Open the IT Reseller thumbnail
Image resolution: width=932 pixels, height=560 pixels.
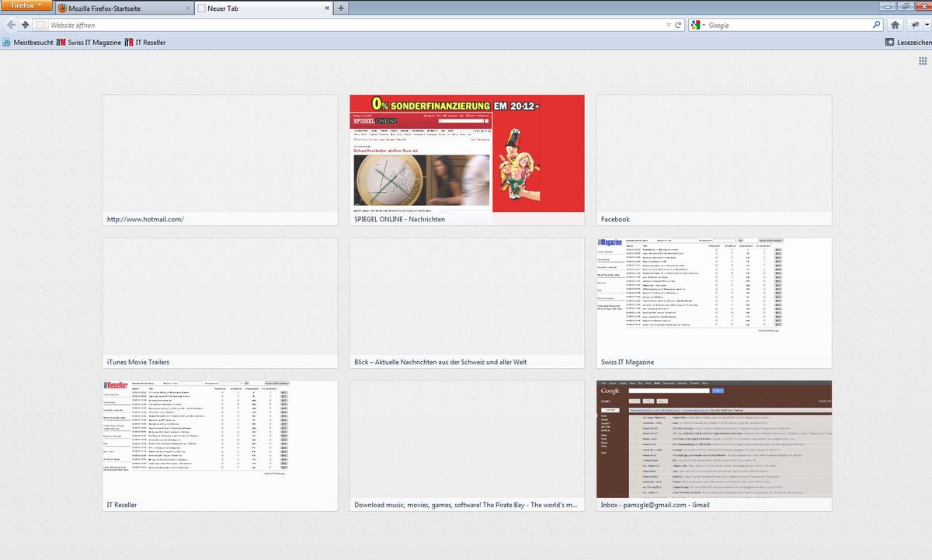(x=220, y=446)
